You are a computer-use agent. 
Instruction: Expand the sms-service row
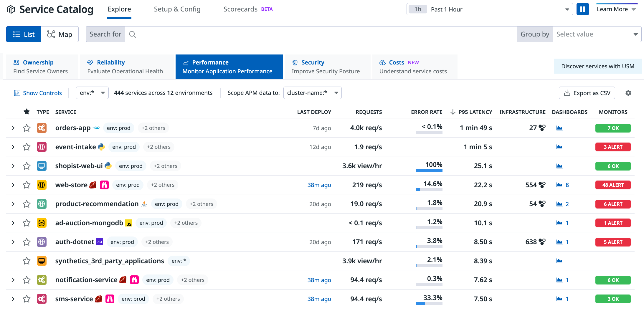(13, 299)
